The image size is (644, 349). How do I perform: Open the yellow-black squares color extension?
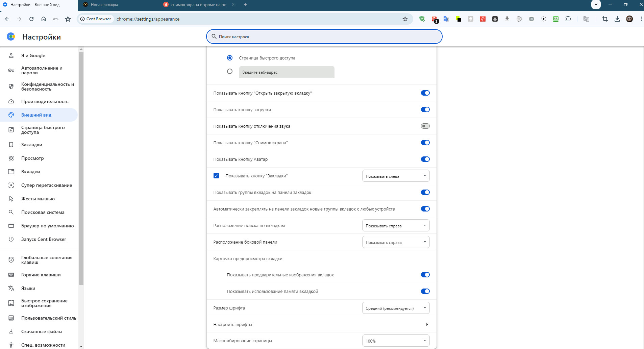coord(459,19)
